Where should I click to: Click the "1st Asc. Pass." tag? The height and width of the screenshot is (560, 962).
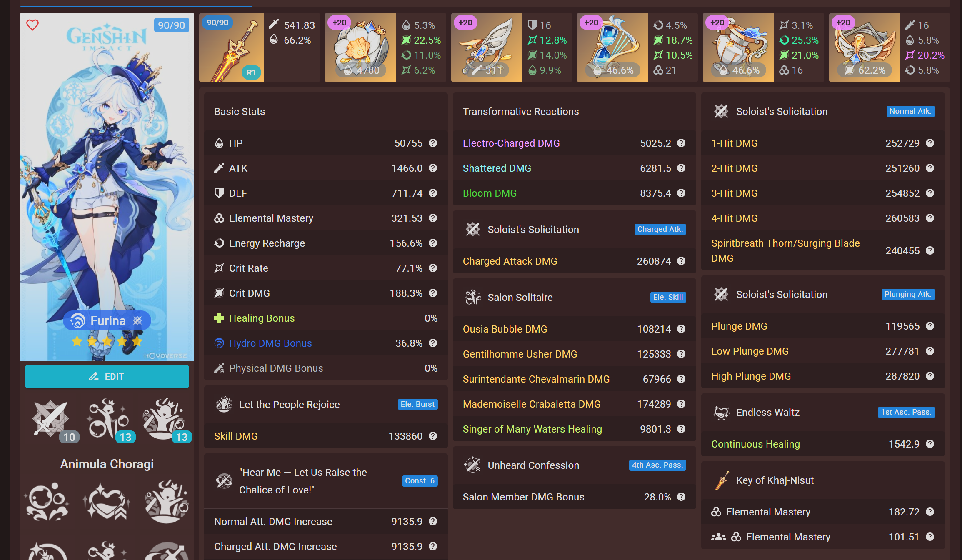coord(906,412)
